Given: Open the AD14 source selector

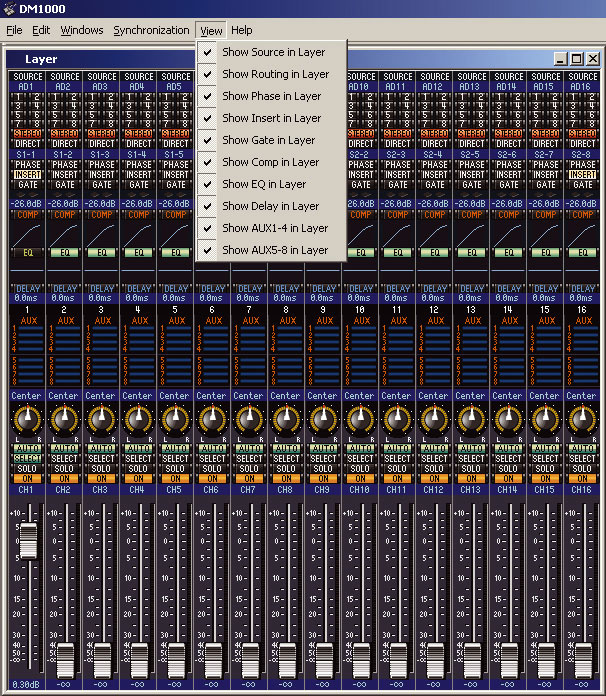Looking at the screenshot, I should point(508,87).
